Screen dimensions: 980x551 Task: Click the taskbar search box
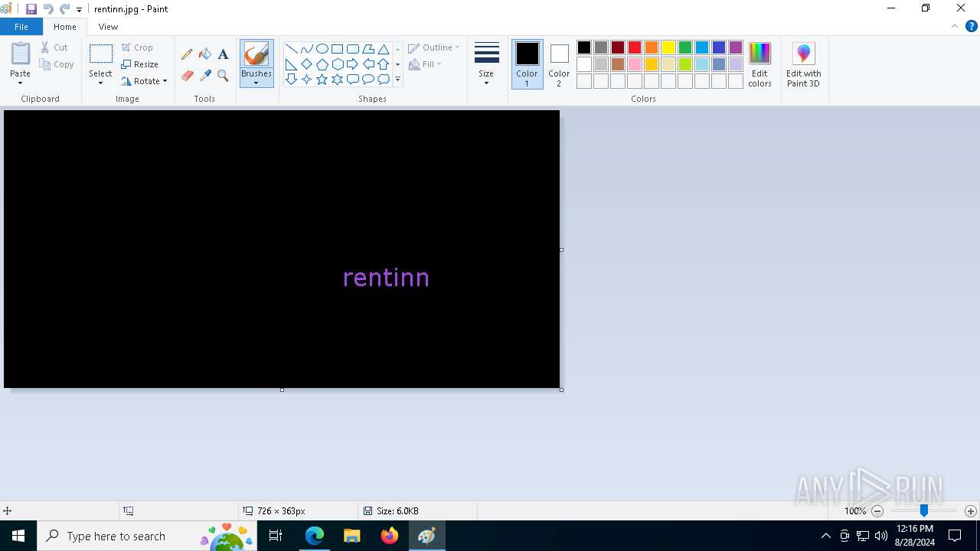coord(147,536)
